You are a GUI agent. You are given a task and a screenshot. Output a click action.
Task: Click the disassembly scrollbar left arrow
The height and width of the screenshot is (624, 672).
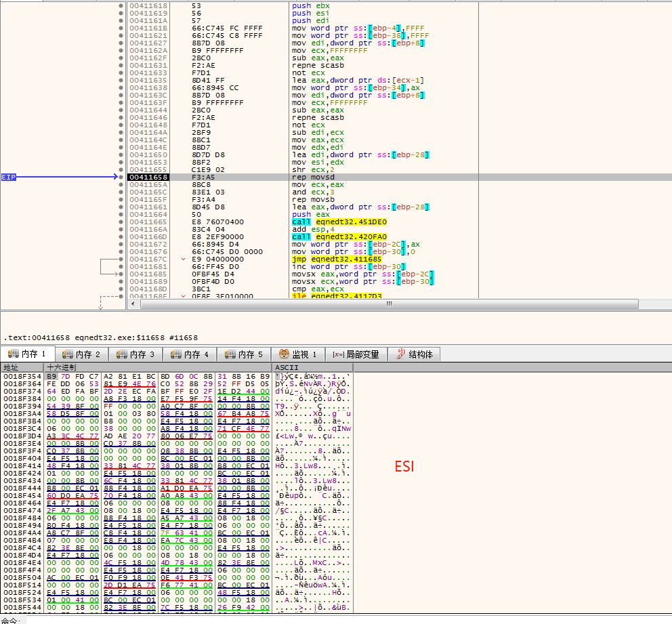click(133, 304)
